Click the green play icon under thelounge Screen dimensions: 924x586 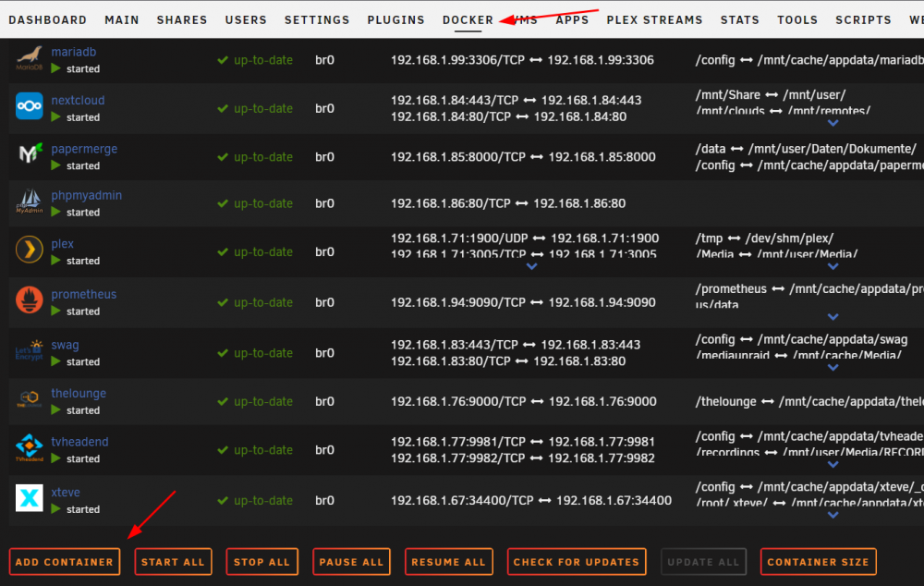point(56,409)
